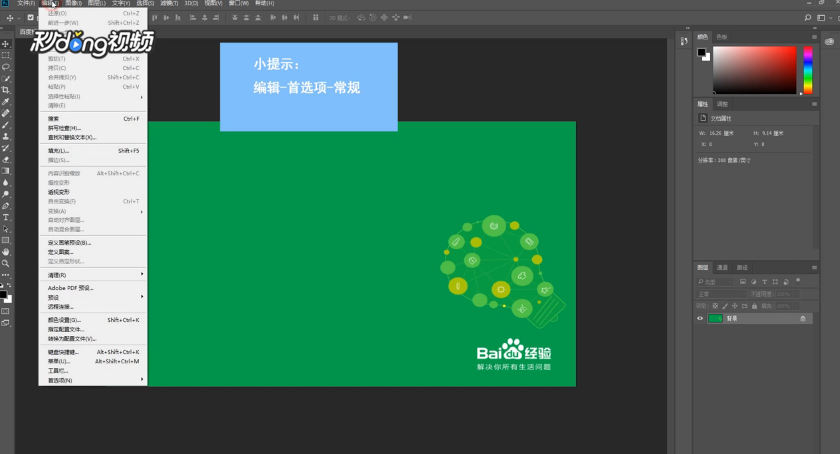Switch to the 路径 paths tab
The height and width of the screenshot is (454, 840).
pyautogui.click(x=742, y=267)
